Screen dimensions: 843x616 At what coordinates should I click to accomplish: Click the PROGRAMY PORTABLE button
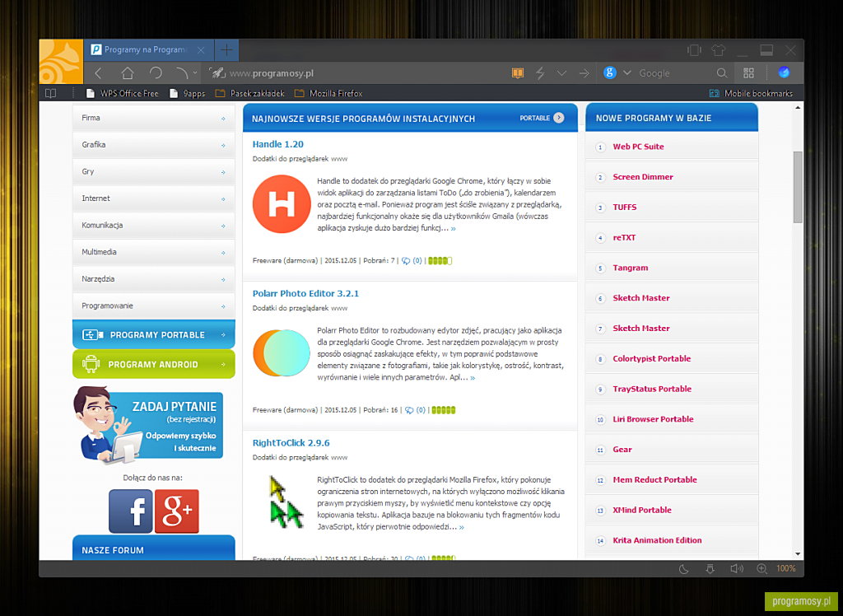(154, 334)
